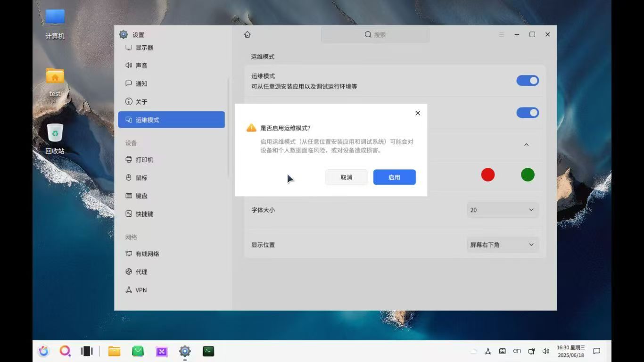Screen dimensions: 644x362
Task: Open 键盘 settings in the sidebar
Action: (172, 196)
